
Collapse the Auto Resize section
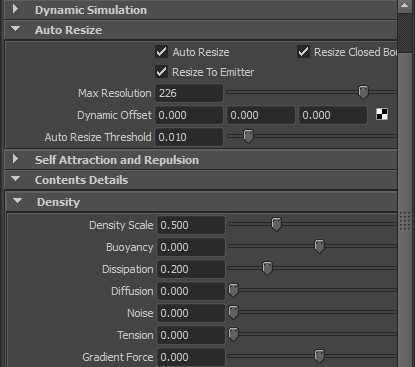(15, 29)
